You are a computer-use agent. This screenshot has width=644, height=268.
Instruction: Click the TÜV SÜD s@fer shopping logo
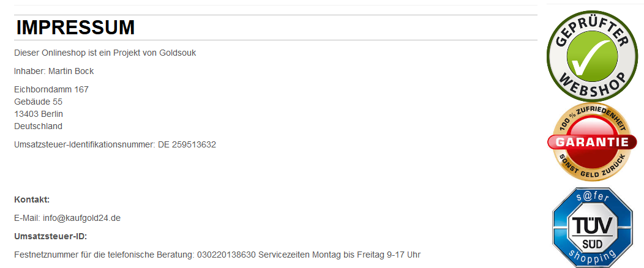tap(592, 228)
